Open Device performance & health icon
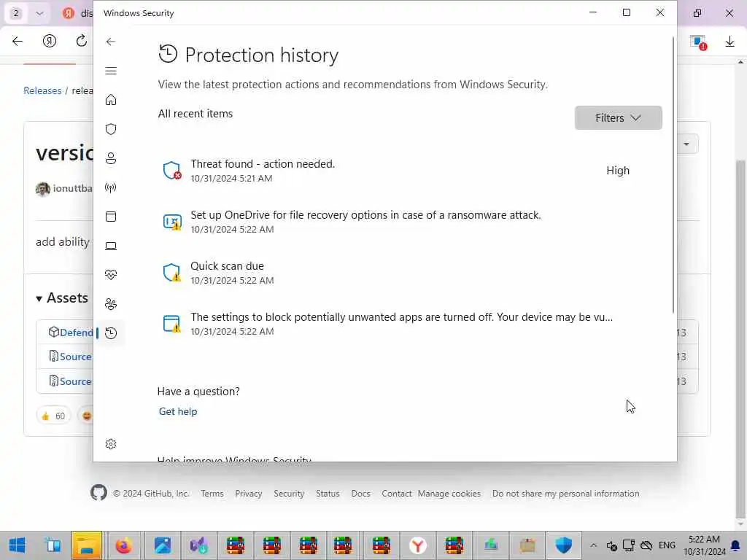Viewport: 747px width, 560px height. [x=111, y=275]
